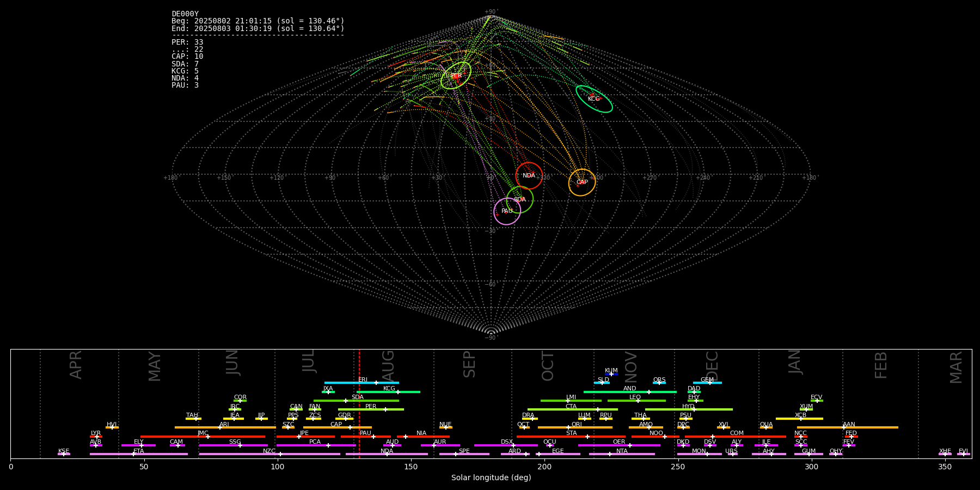
Task: Click the LEO shower bar
Action: tap(636, 401)
